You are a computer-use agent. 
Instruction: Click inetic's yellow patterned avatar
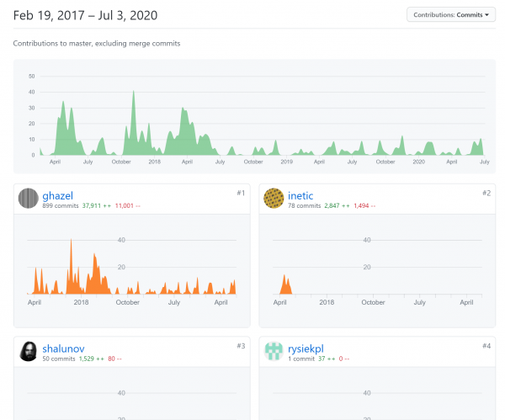[x=274, y=198]
